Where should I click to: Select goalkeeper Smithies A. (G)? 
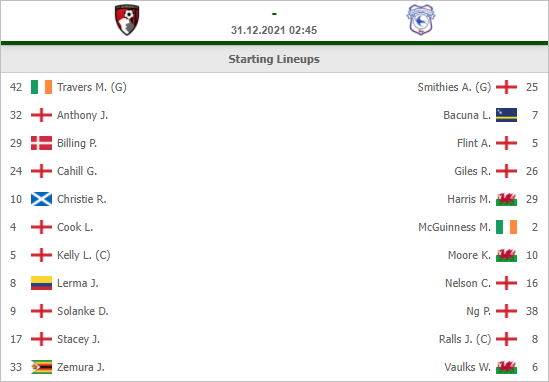click(454, 87)
